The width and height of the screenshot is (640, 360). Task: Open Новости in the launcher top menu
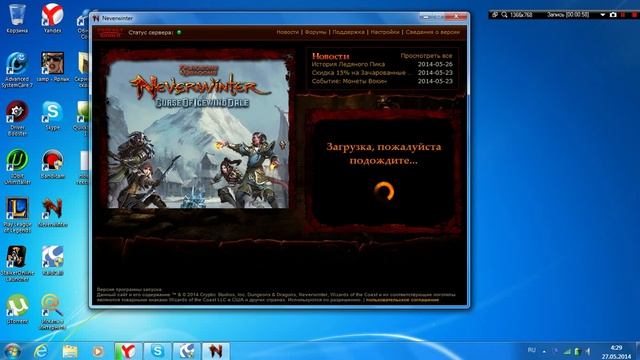[x=287, y=32]
